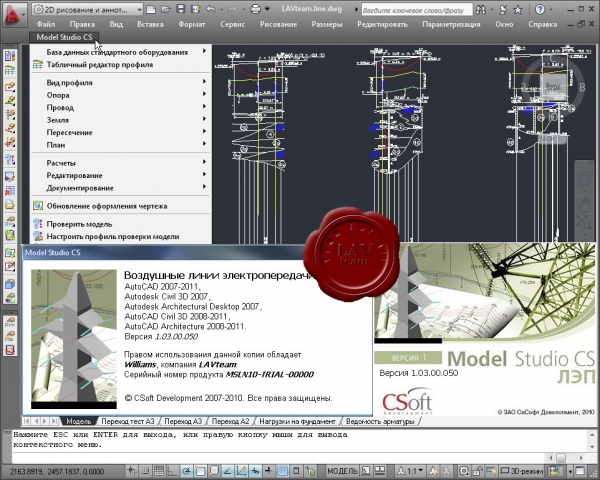600x480 pixels.
Task: Click the Save As icon
Action: point(196,9)
